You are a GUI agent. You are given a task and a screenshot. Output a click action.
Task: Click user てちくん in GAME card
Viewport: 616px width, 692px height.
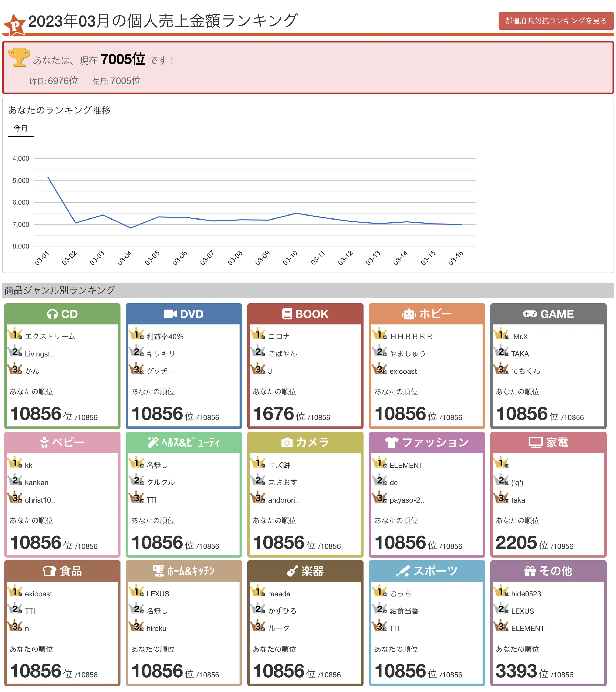click(x=525, y=371)
